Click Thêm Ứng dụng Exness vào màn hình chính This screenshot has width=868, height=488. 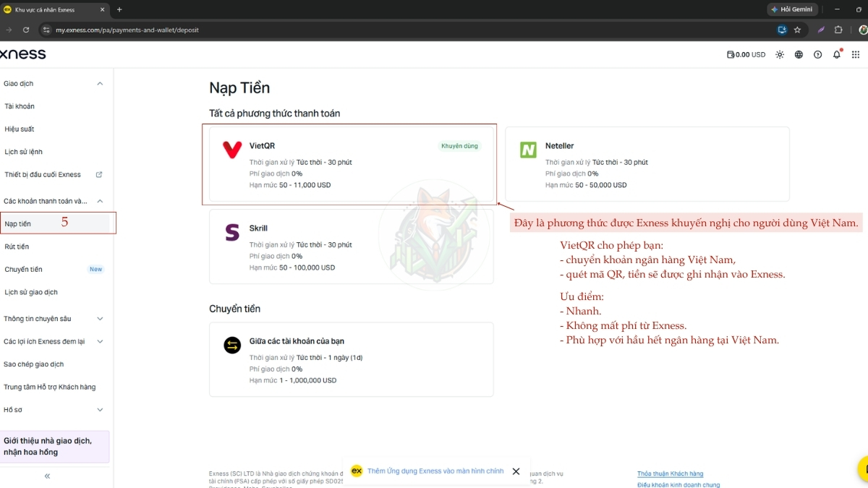click(435, 471)
